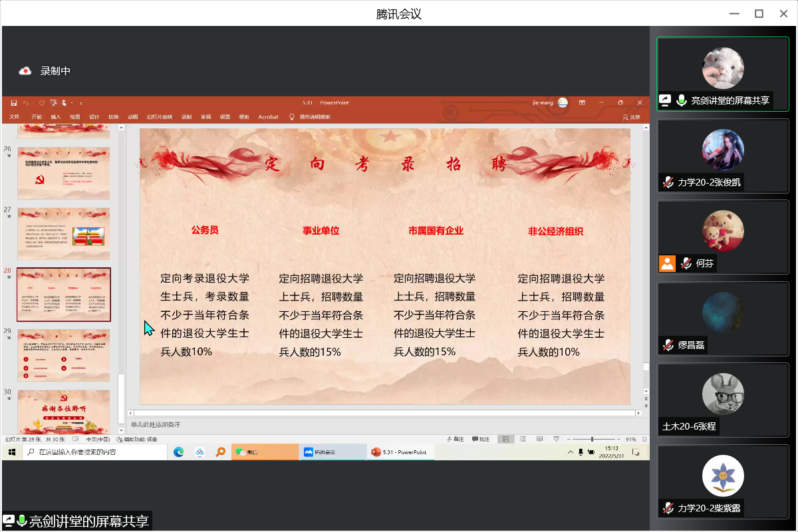Toggle the 批注 comments button in status bar
Image resolution: width=798 pixels, height=532 pixels.
point(481,440)
